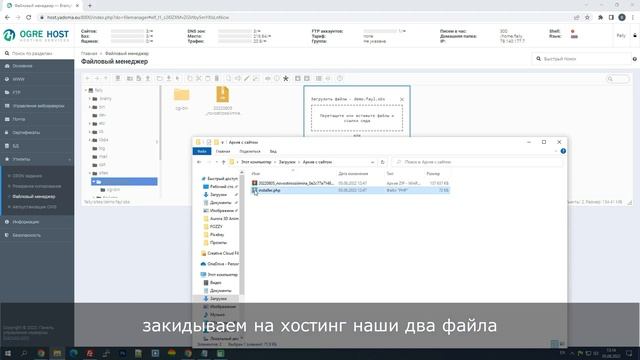
Task: Bookmark page with star icon
Action: [587, 18]
